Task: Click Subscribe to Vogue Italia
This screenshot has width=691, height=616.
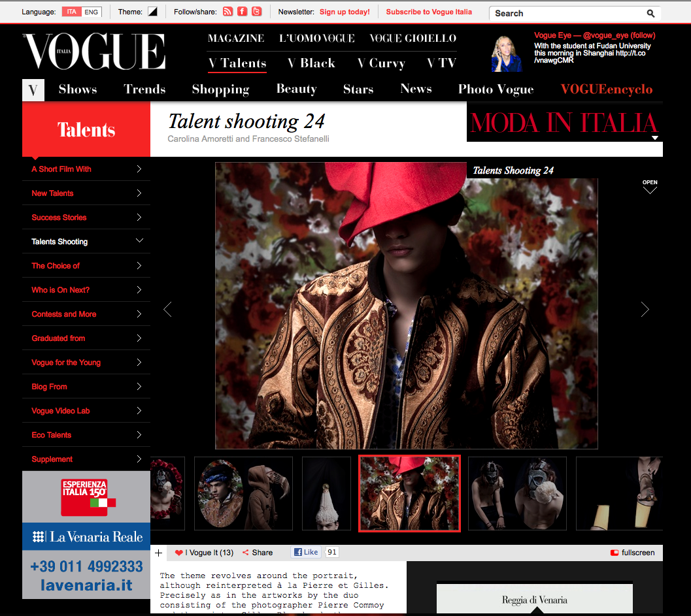Action: pos(429,12)
